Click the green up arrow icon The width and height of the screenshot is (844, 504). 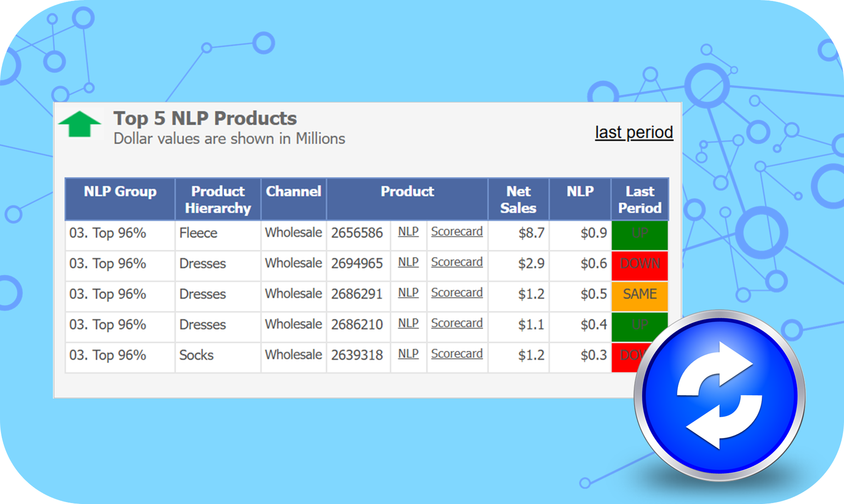click(x=80, y=124)
